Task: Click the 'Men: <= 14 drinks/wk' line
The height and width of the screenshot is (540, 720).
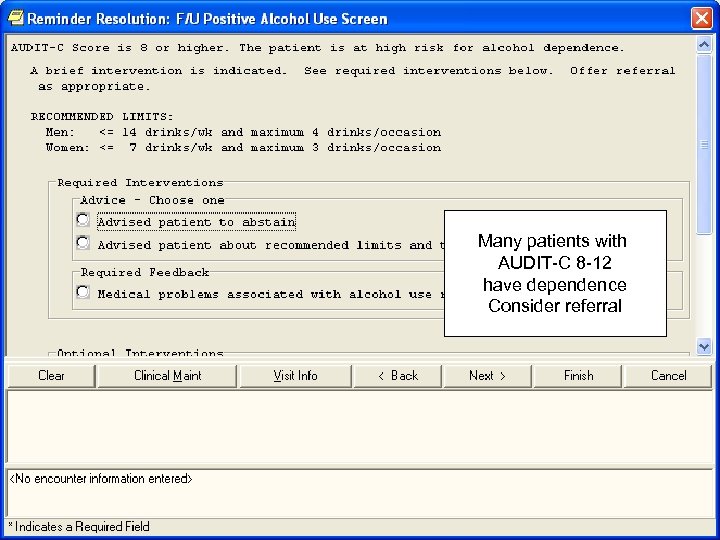Action: click(243, 132)
